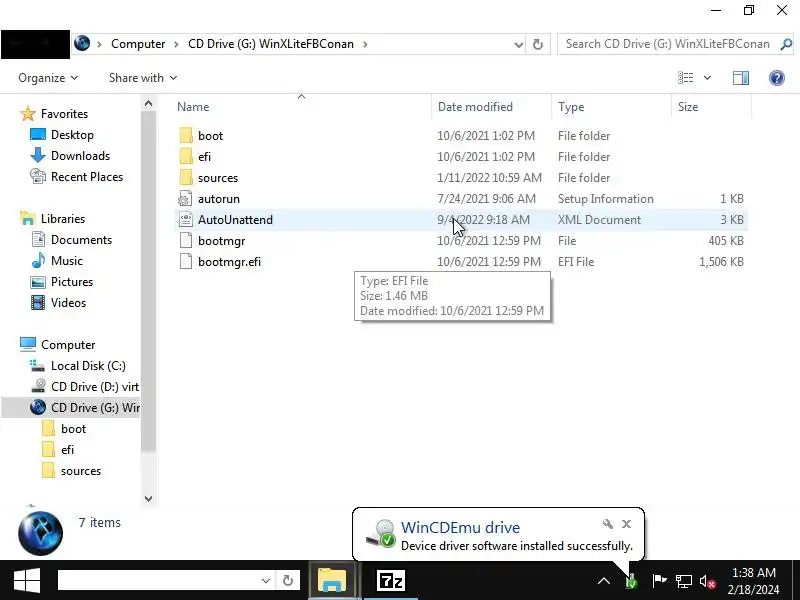Screen dimensions: 800x600
Task: Click taskbar address refresh icon
Action: click(288, 580)
